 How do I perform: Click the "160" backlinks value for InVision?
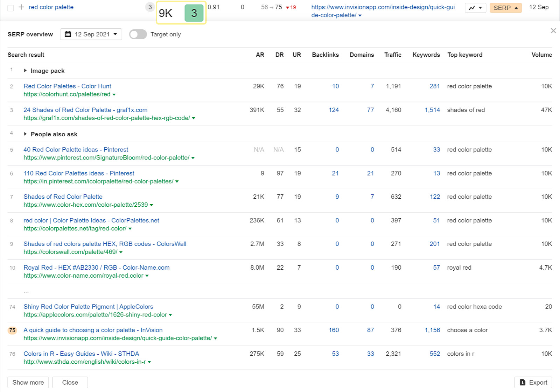334,330
